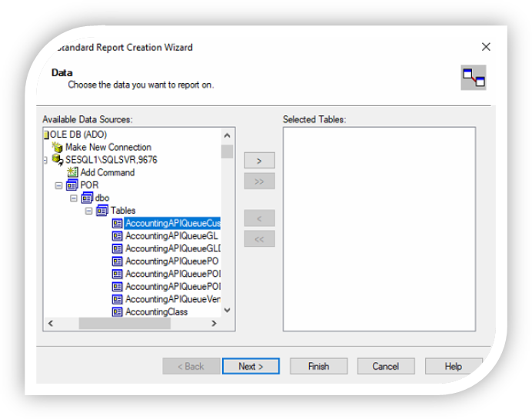Select the AccountingAPIQueueVen table entry

(173, 299)
